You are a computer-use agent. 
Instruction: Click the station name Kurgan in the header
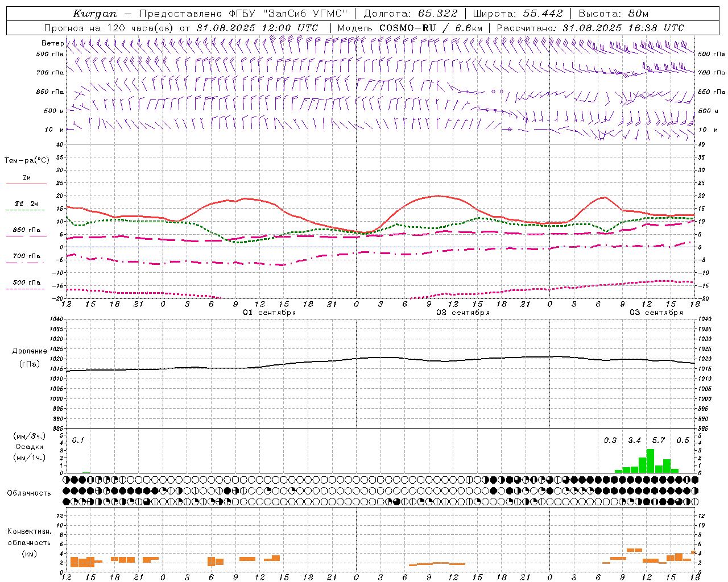pyautogui.click(x=95, y=14)
